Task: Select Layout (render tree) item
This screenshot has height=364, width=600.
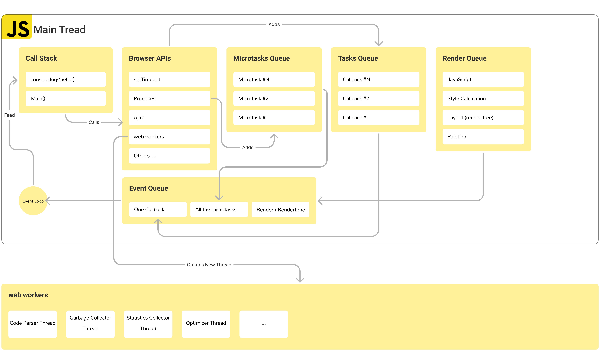Action: (483, 118)
